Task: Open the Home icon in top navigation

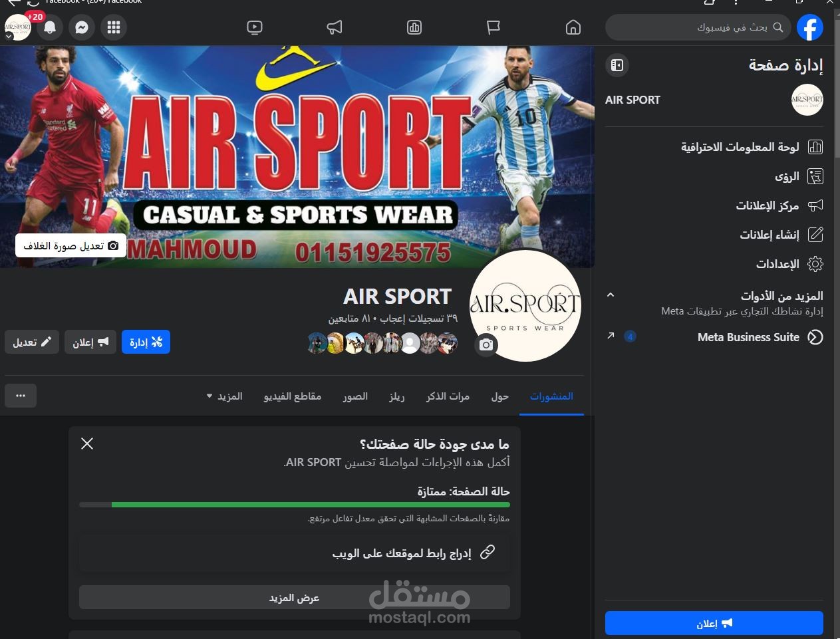Action: click(573, 27)
